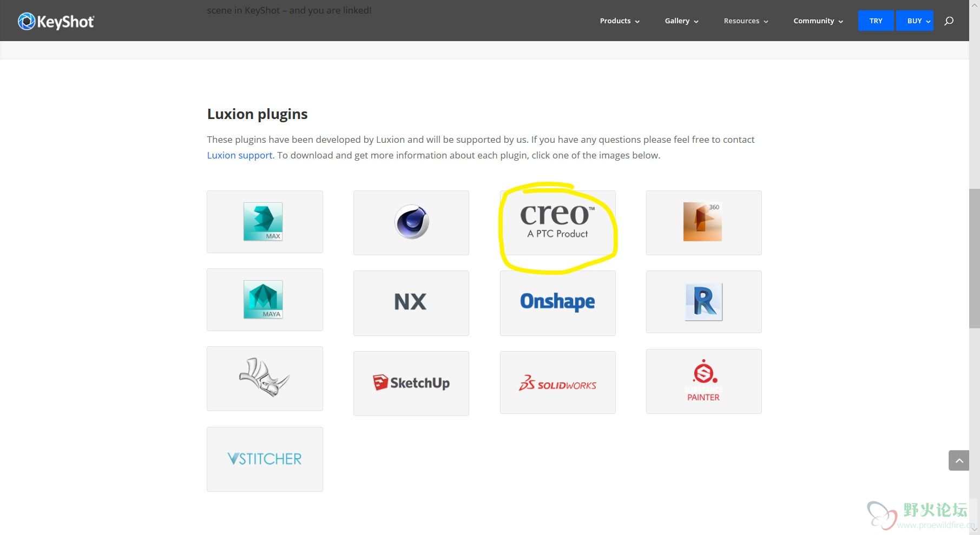Follow the Luxion support link
The image size is (980, 535).
(x=240, y=155)
